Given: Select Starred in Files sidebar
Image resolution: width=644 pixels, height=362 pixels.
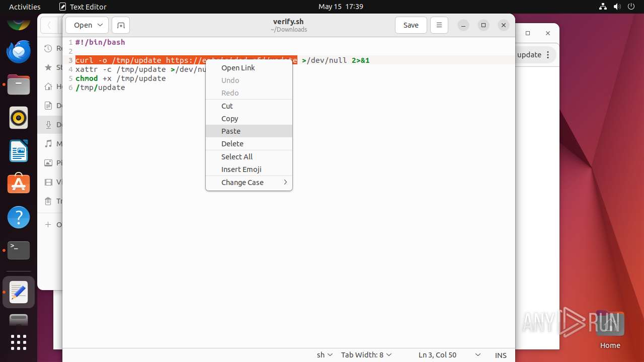Looking at the screenshot, I should [50, 67].
